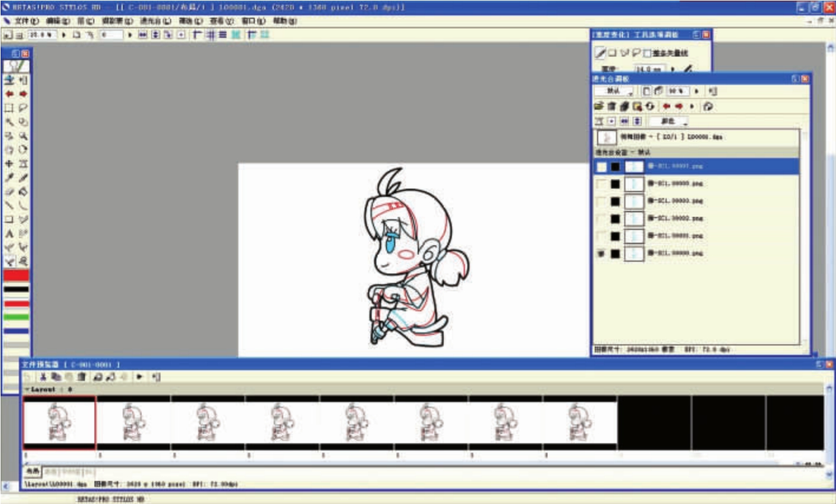Collapse the Layout group in file browser
The height and width of the screenshot is (504, 836).
tap(27, 390)
